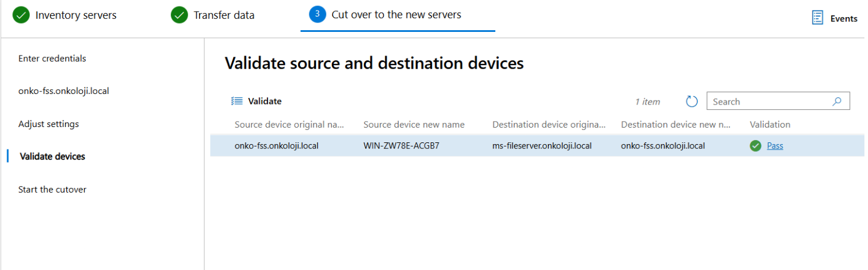Select onko-fss.onkoloji.local in sidebar
The width and height of the screenshot is (868, 270).
point(64,91)
